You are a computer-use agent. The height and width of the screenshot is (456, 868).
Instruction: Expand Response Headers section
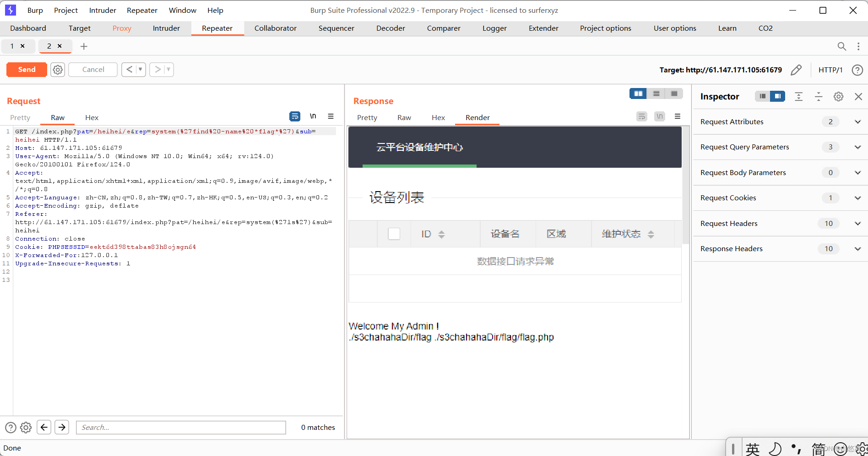(857, 249)
